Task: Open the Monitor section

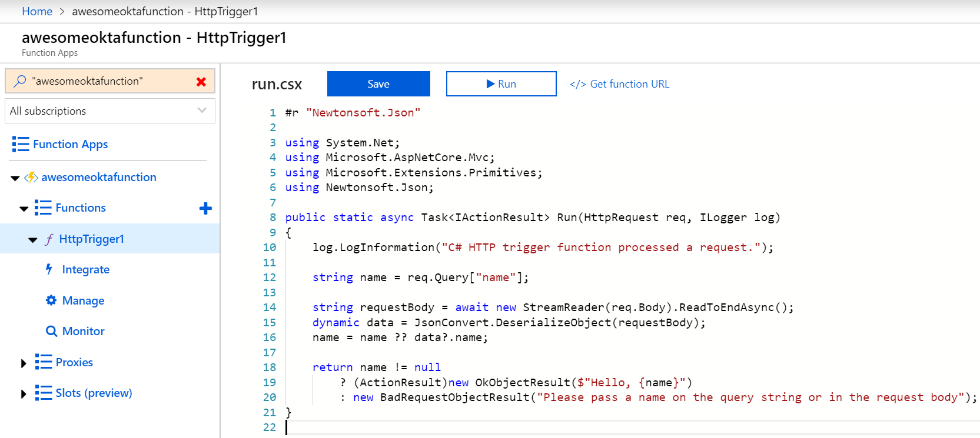Action: pyautogui.click(x=83, y=331)
